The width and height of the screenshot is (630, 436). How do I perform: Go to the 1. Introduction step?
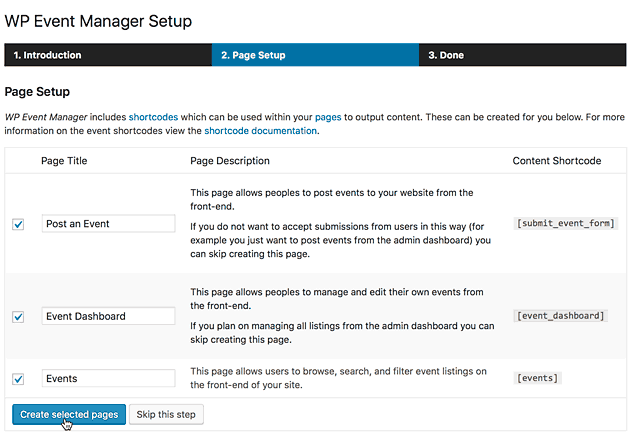click(108, 55)
